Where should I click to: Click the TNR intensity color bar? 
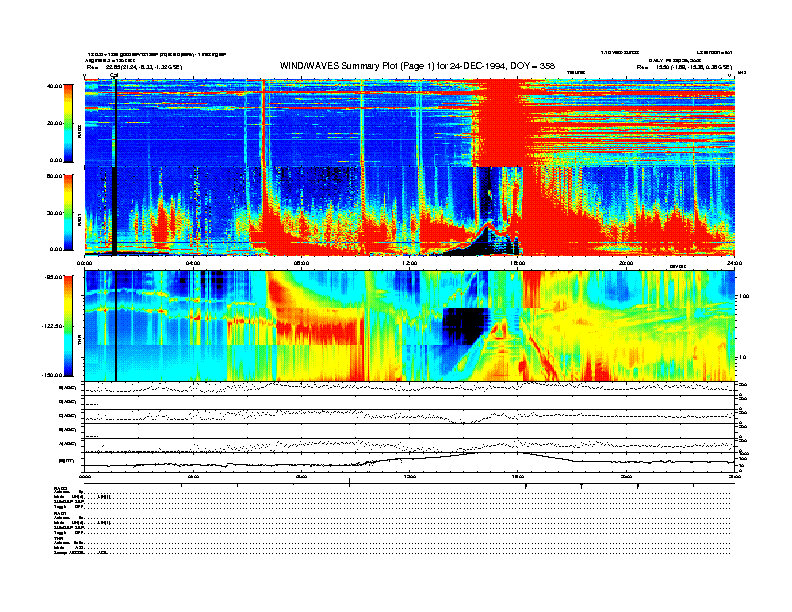(68, 326)
